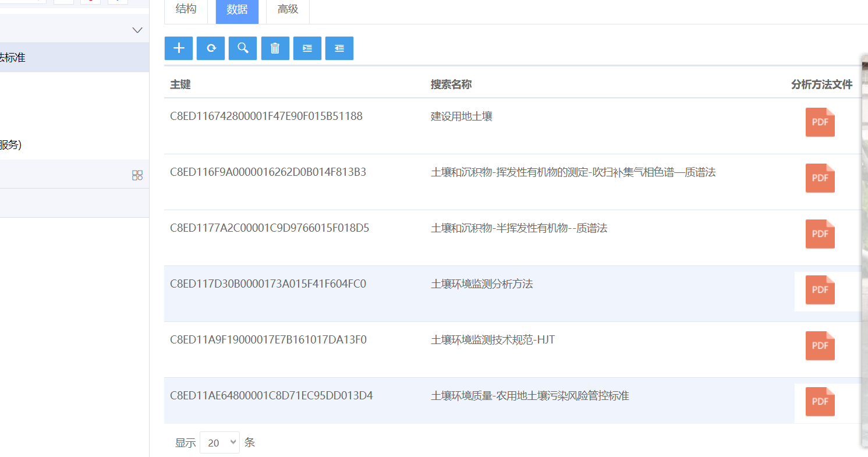Screen dimensions: 868x457
Task: Click the blue plus add record button
Action: tap(179, 48)
